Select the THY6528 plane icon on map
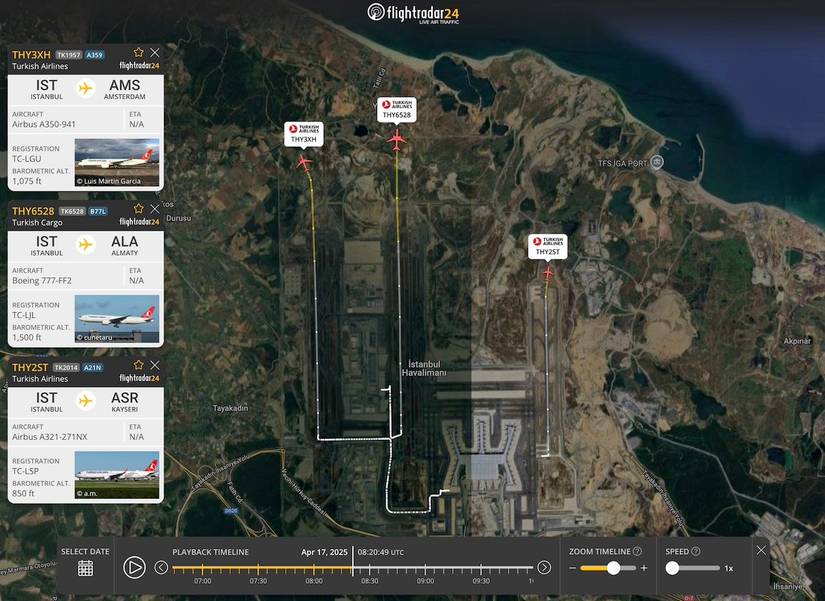Image resolution: width=825 pixels, height=601 pixels. pos(397,141)
